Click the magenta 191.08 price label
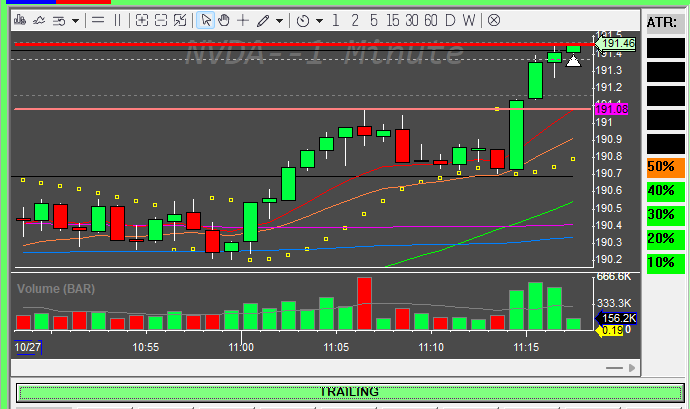 pyautogui.click(x=611, y=109)
